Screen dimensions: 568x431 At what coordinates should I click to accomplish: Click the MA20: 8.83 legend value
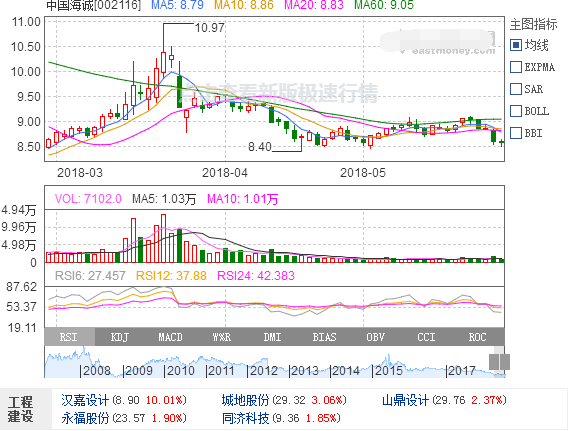pos(314,5)
